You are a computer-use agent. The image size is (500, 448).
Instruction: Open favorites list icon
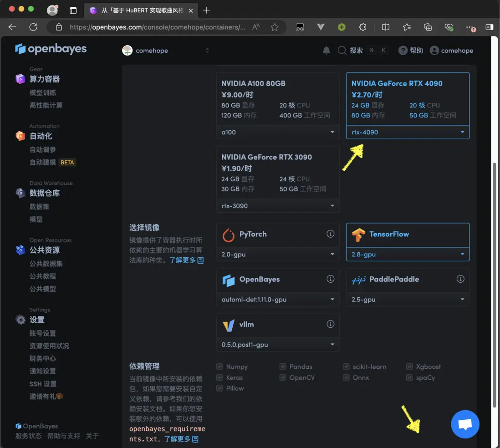407,27
